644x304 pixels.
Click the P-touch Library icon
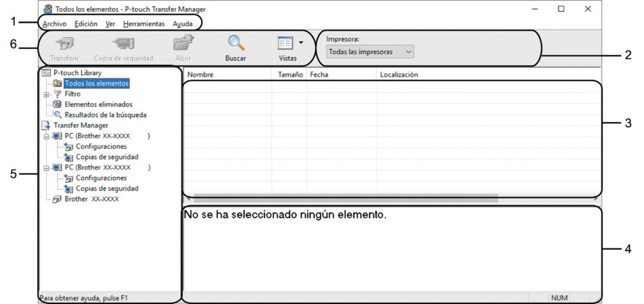(x=46, y=73)
